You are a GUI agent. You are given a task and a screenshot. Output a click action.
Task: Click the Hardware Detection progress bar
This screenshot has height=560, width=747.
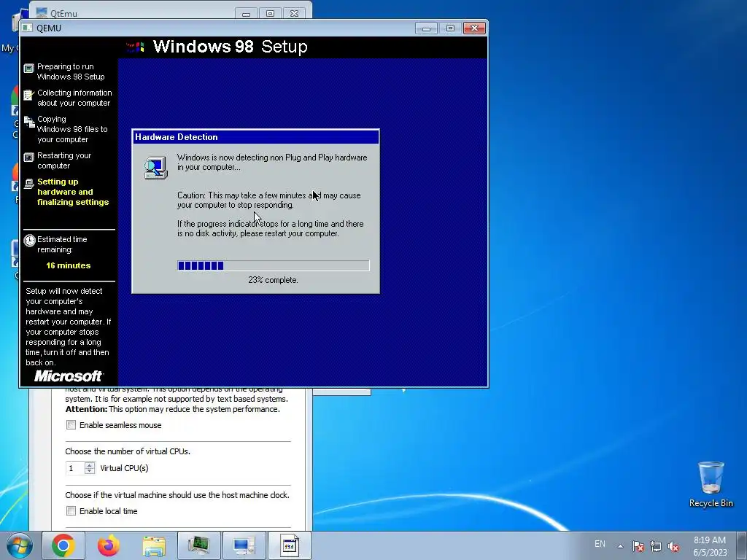[x=273, y=265]
